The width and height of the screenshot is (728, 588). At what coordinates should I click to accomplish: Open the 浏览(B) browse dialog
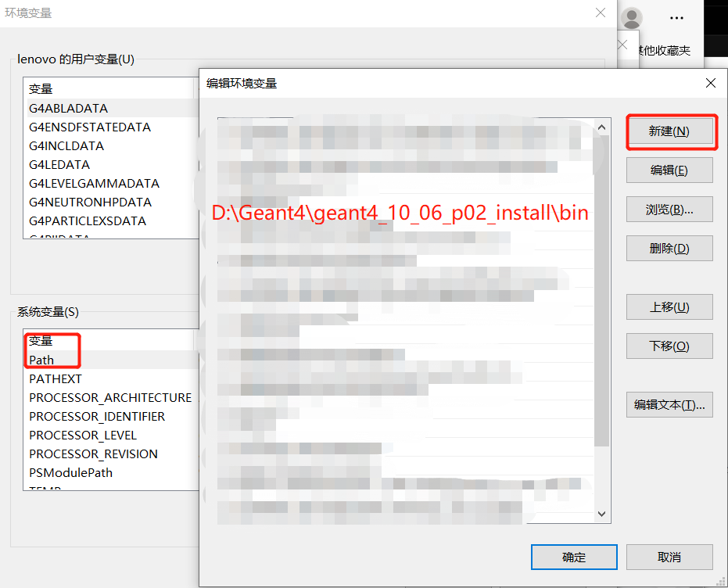tap(671, 209)
